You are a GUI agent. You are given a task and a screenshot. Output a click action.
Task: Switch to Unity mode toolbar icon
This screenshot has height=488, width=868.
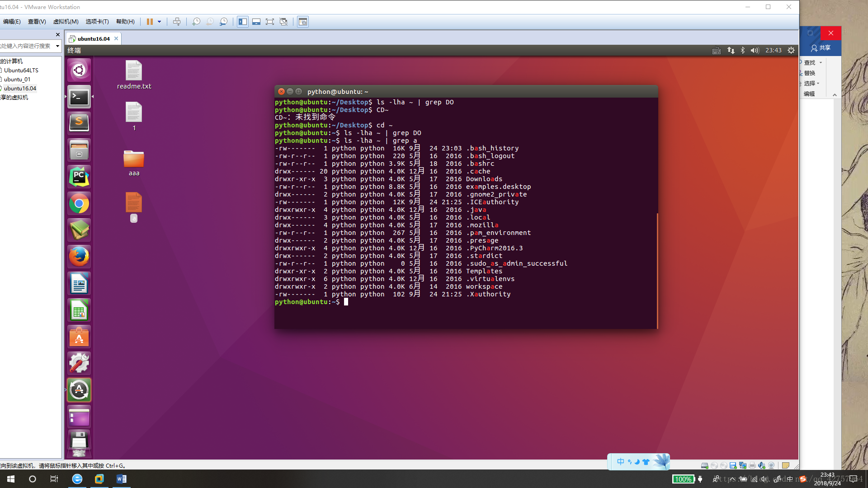point(283,22)
